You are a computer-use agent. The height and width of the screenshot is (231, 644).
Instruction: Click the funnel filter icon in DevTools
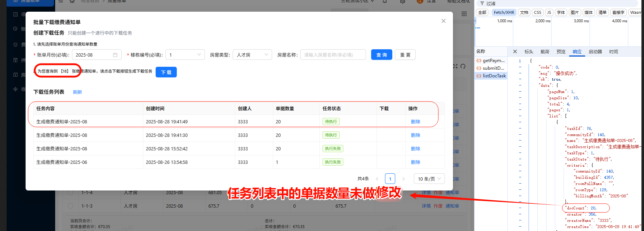482,3
